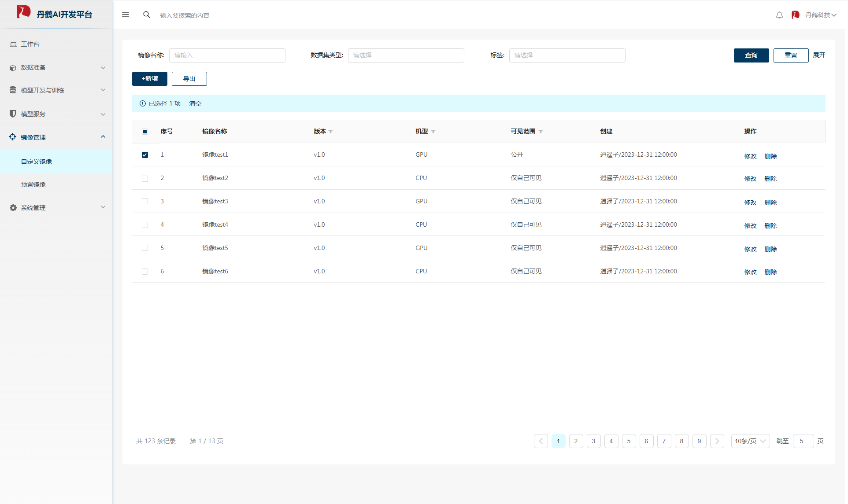The height and width of the screenshot is (504, 848).
Task: Click the 镜像名称 input field
Action: 227,55
